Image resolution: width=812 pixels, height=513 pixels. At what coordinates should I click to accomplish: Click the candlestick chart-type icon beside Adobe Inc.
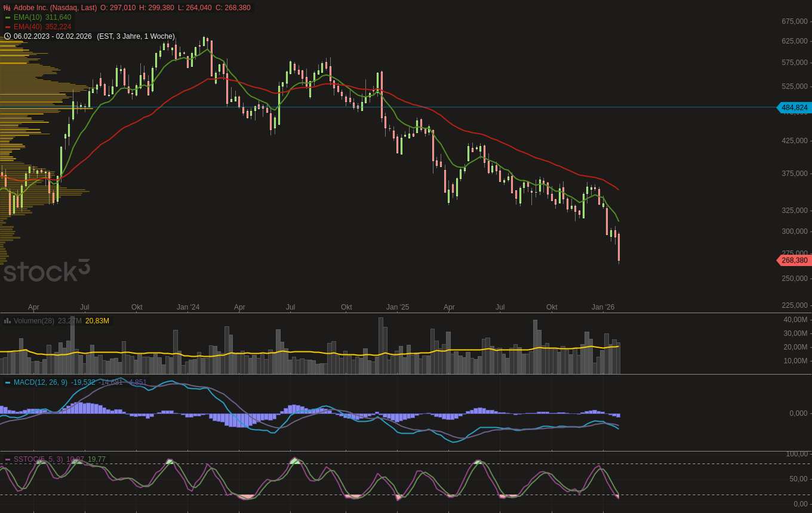[7, 8]
